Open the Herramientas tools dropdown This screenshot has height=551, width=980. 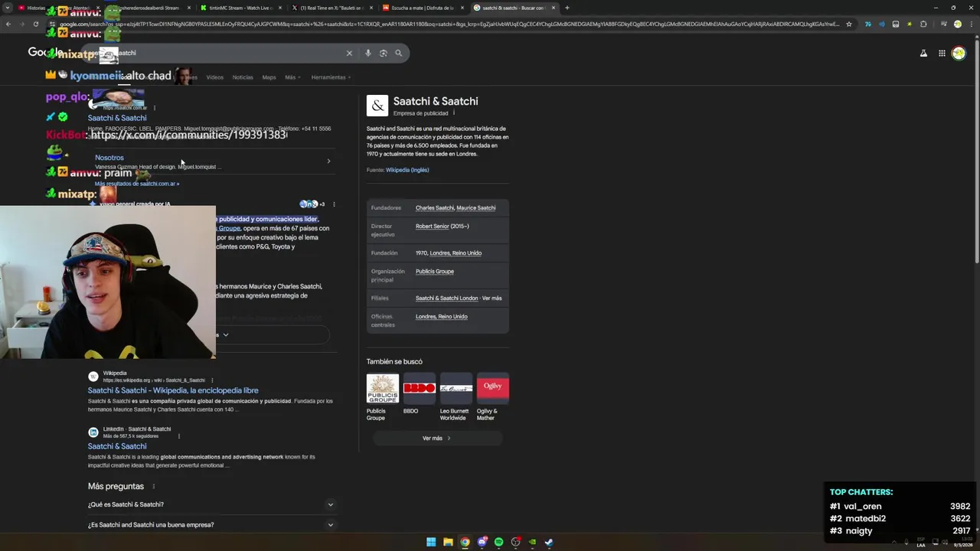click(331, 77)
